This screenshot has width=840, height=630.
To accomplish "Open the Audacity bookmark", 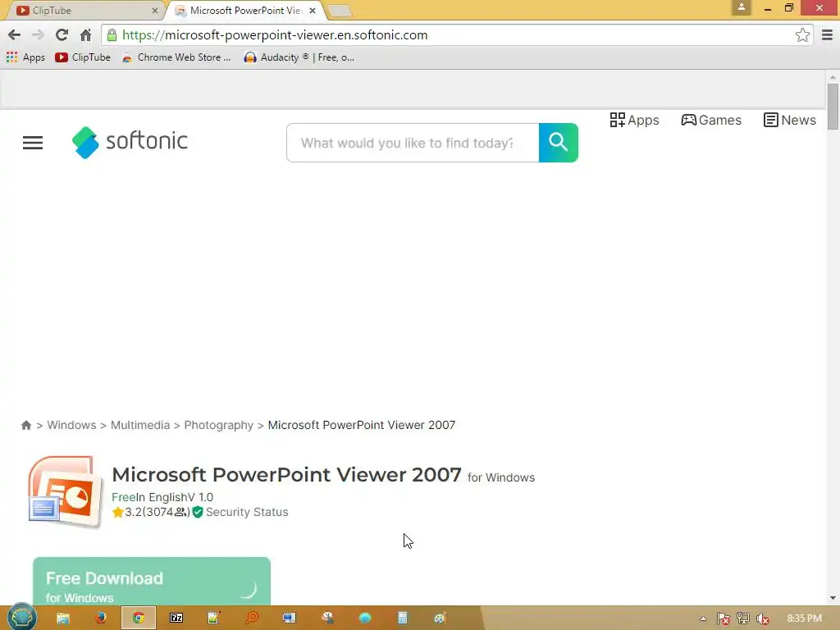I will point(299,57).
